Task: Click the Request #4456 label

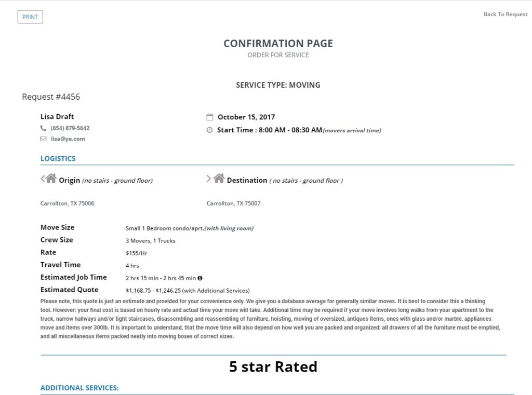Action: coord(51,97)
